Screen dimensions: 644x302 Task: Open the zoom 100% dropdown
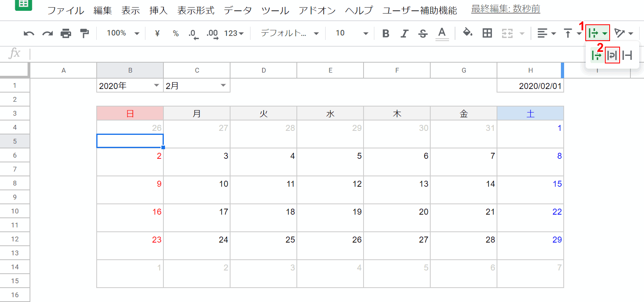tap(123, 33)
